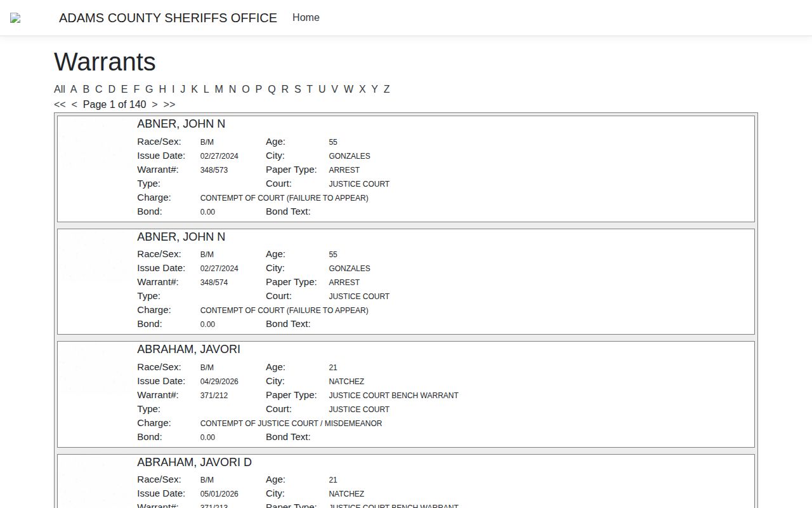This screenshot has height=508, width=812.
Task: Click the Adams County Sheriffs Office title
Action: pyautogui.click(x=168, y=18)
